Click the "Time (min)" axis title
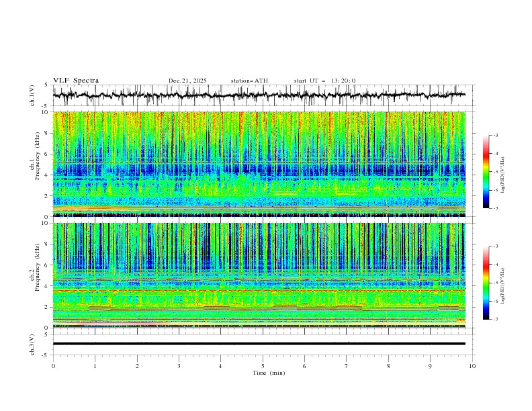532x411 pixels. click(x=269, y=373)
